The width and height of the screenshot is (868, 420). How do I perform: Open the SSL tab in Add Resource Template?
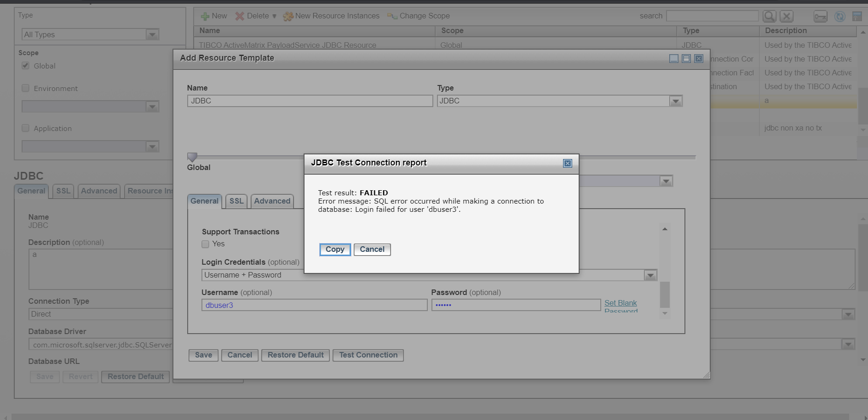pyautogui.click(x=236, y=201)
